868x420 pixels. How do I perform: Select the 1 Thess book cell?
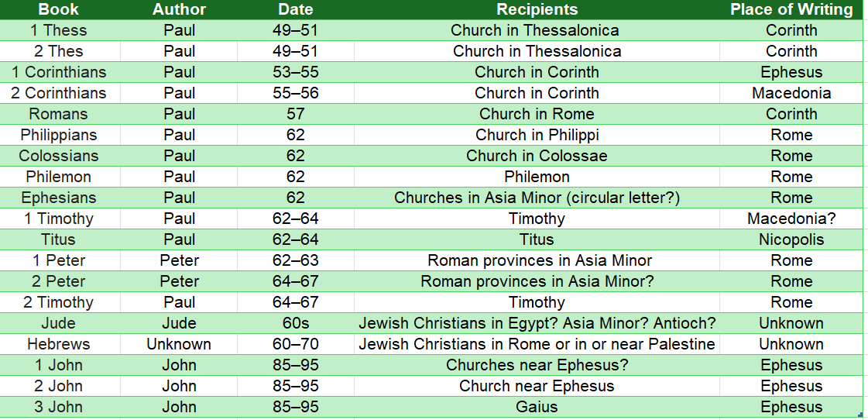point(59,30)
